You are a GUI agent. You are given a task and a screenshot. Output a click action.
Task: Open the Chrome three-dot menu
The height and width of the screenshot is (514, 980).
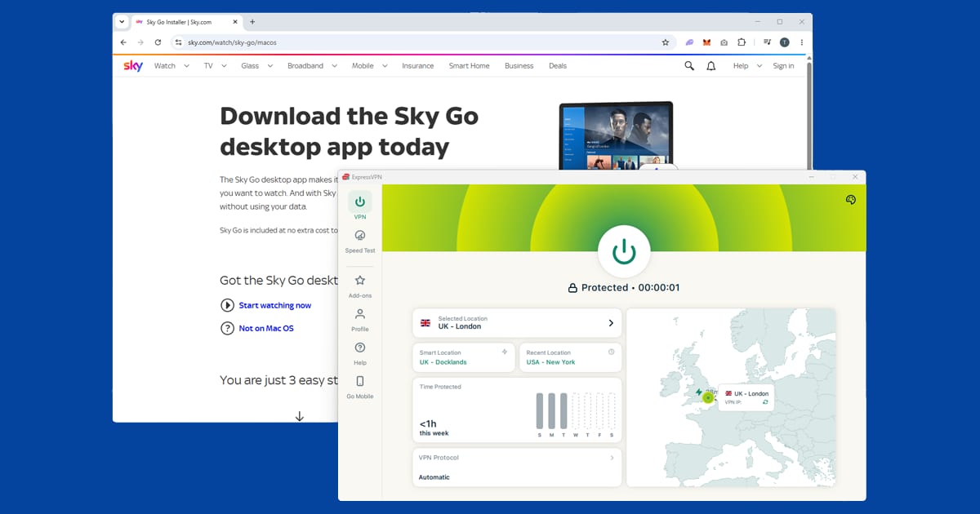802,42
